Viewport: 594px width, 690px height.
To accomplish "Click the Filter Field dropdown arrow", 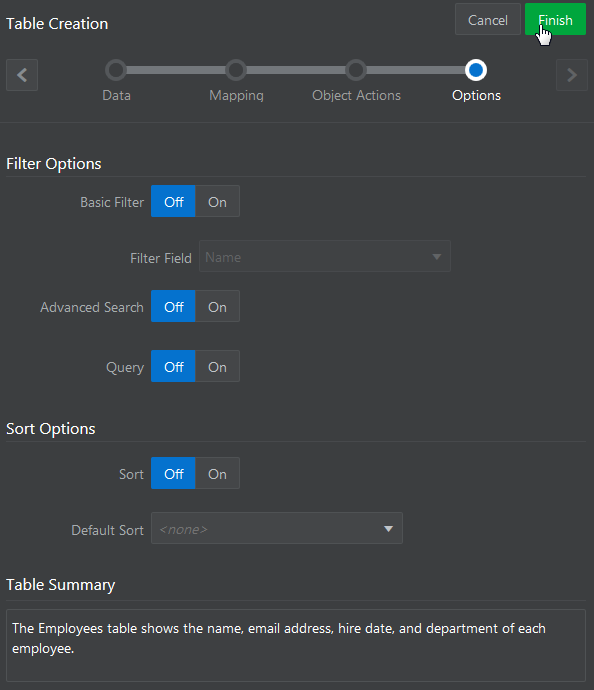I will point(436,257).
